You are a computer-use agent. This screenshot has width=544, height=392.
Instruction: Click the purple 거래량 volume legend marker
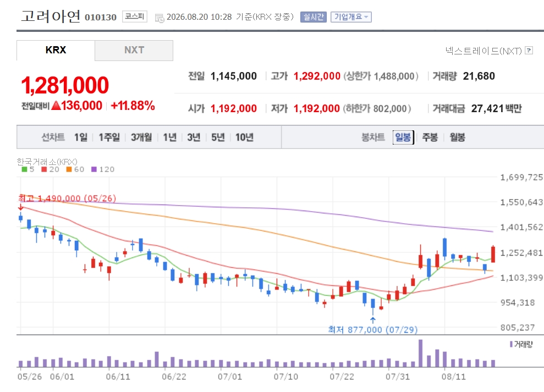(512, 344)
